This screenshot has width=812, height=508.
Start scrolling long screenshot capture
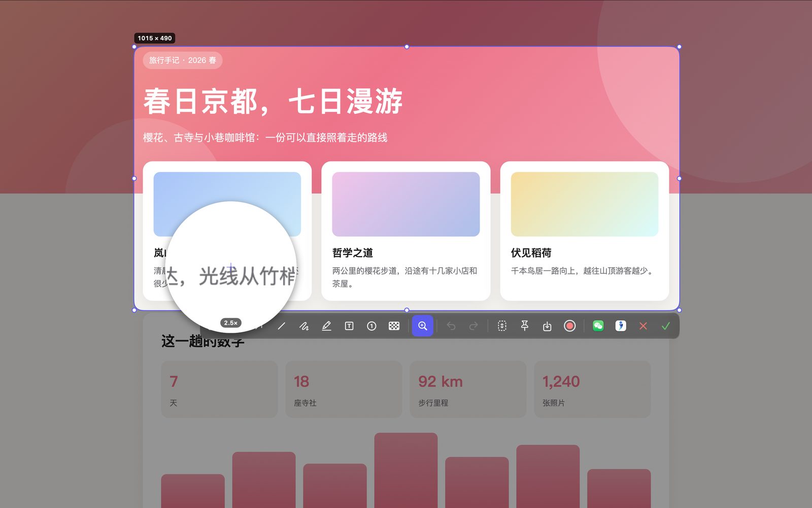502,326
